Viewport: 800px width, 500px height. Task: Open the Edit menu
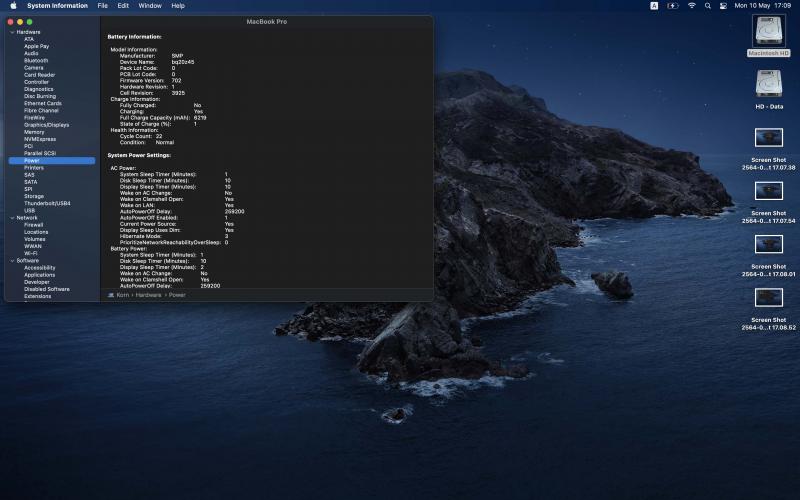tap(123, 6)
